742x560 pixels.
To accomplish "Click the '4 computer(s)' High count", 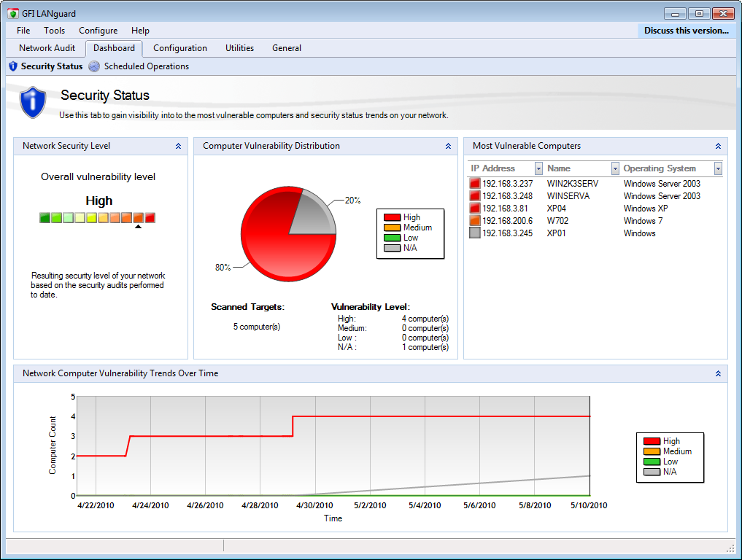I will pyautogui.click(x=425, y=319).
